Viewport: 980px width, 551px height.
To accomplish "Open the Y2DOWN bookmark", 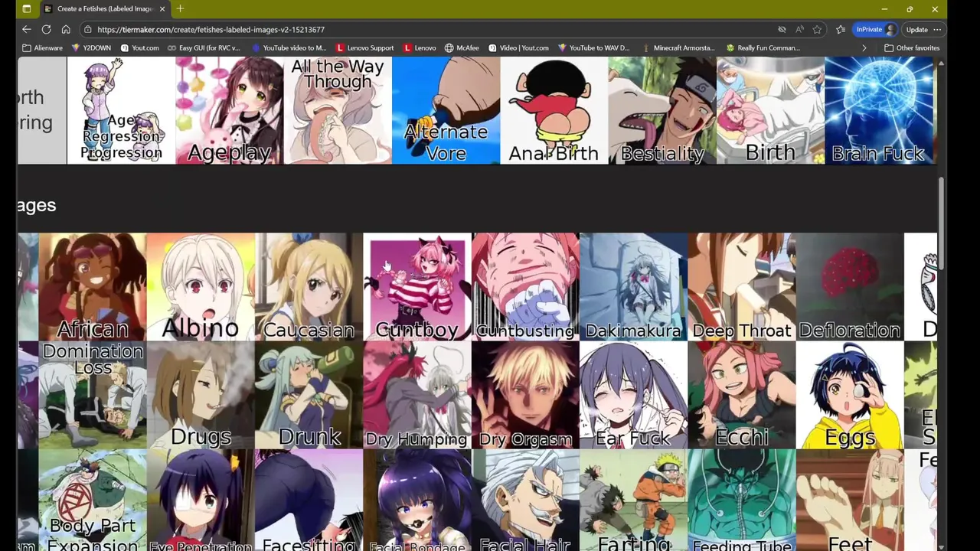I will pyautogui.click(x=91, y=47).
